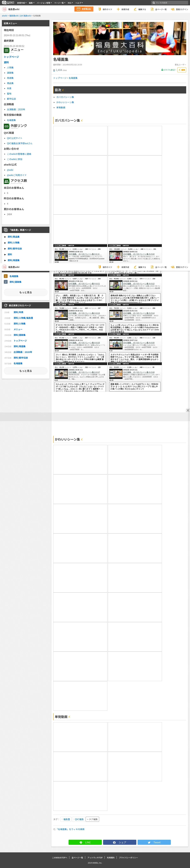This screenshot has height=868, width=190.
Task: Open 資料/年表 in recent updates list
Action: coord(19,312)
